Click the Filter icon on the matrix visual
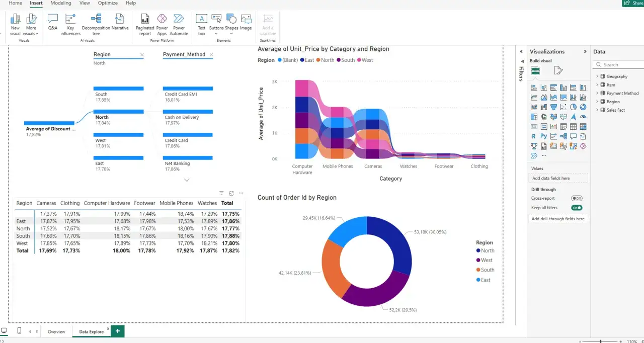This screenshot has width=644, height=343. pos(222,193)
